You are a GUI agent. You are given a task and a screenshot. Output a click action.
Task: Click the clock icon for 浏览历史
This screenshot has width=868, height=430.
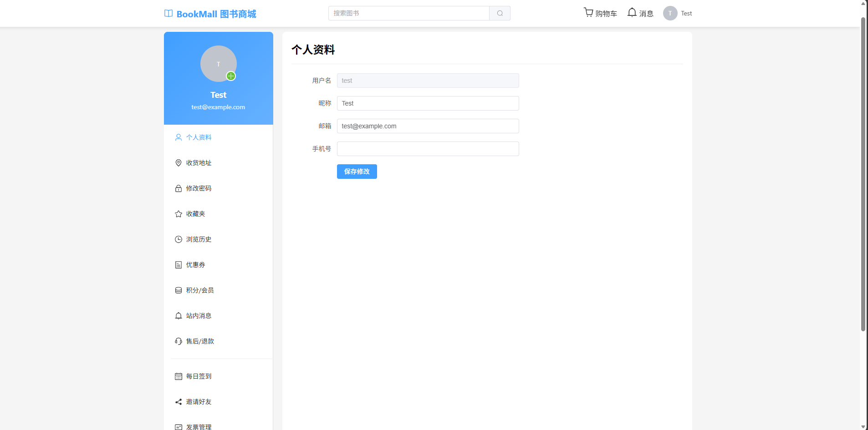pyautogui.click(x=179, y=239)
